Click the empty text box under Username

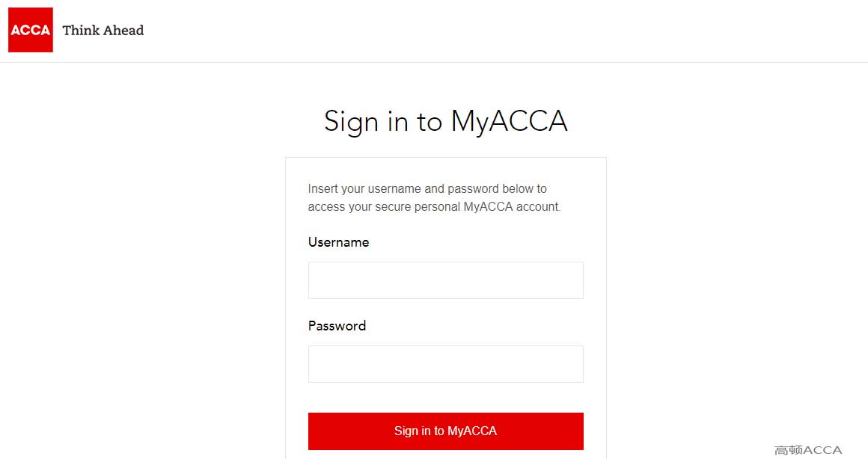coord(446,280)
